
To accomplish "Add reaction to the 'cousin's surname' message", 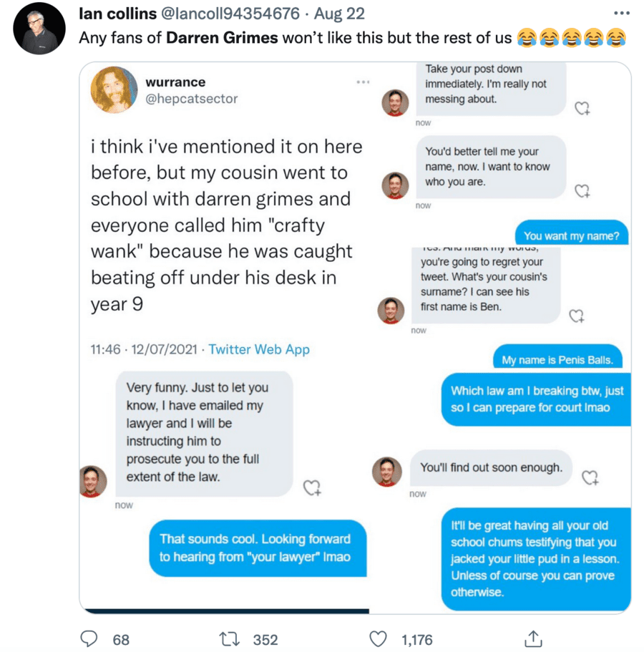I will pos(576,316).
